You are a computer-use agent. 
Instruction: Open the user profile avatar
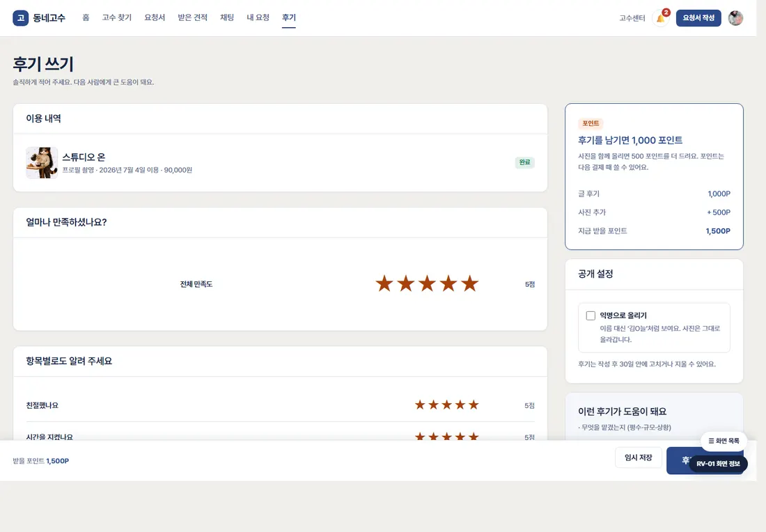coord(735,18)
